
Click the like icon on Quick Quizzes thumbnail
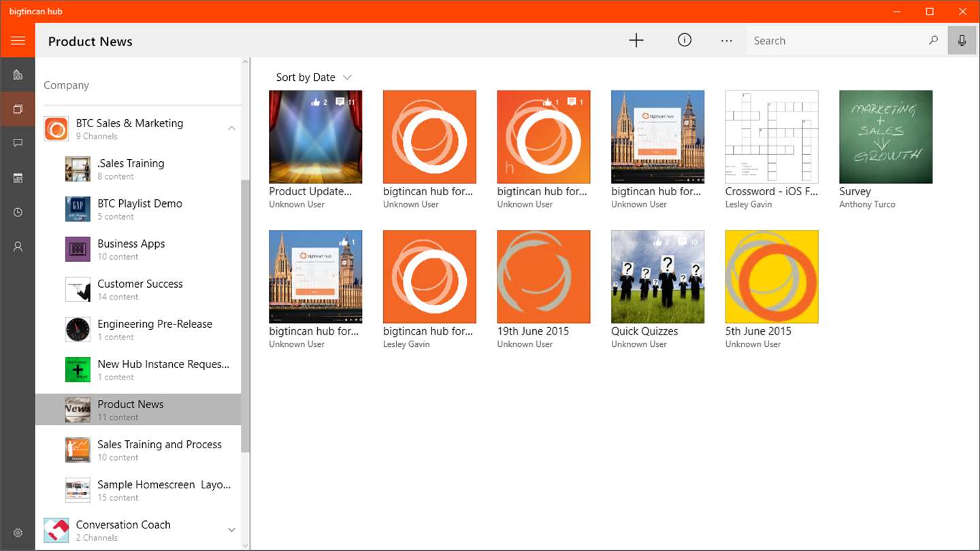point(657,241)
